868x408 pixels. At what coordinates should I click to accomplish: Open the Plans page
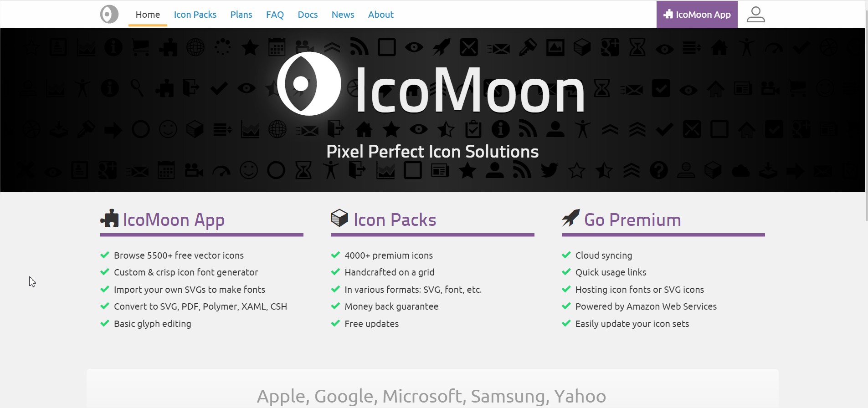coord(241,15)
